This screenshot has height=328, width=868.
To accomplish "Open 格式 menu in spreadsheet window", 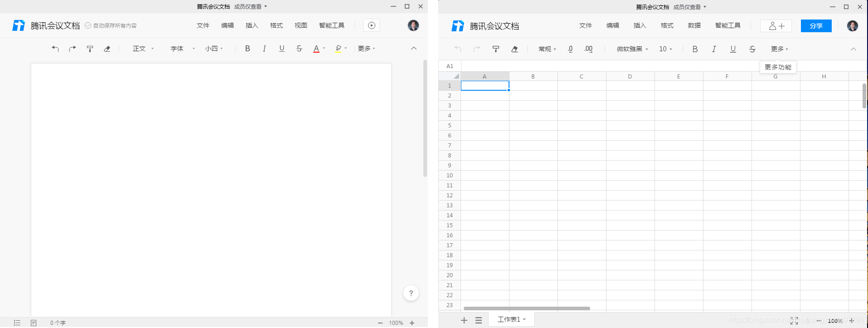I will pos(667,25).
